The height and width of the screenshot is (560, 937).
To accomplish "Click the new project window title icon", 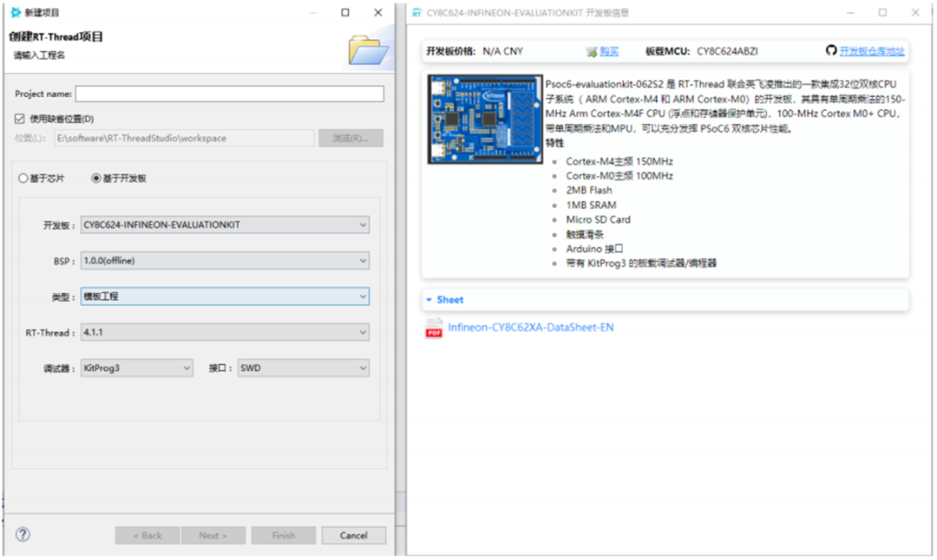I will [x=16, y=12].
